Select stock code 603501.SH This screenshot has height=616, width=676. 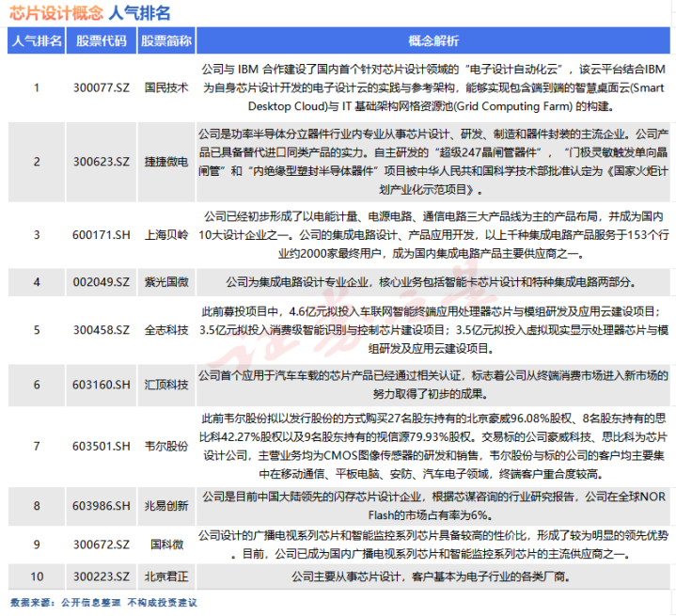click(102, 446)
